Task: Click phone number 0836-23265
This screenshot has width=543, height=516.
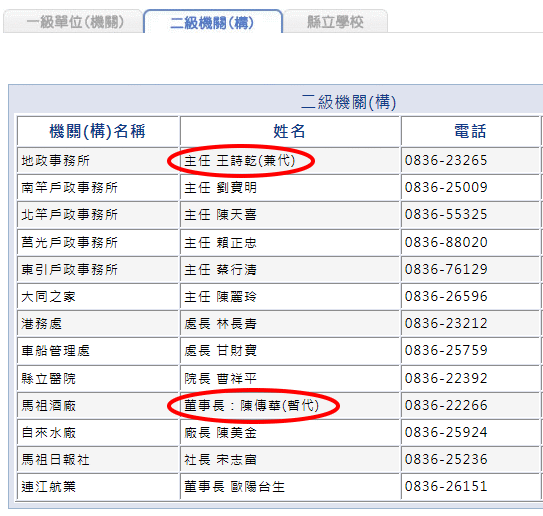Action: 446,160
